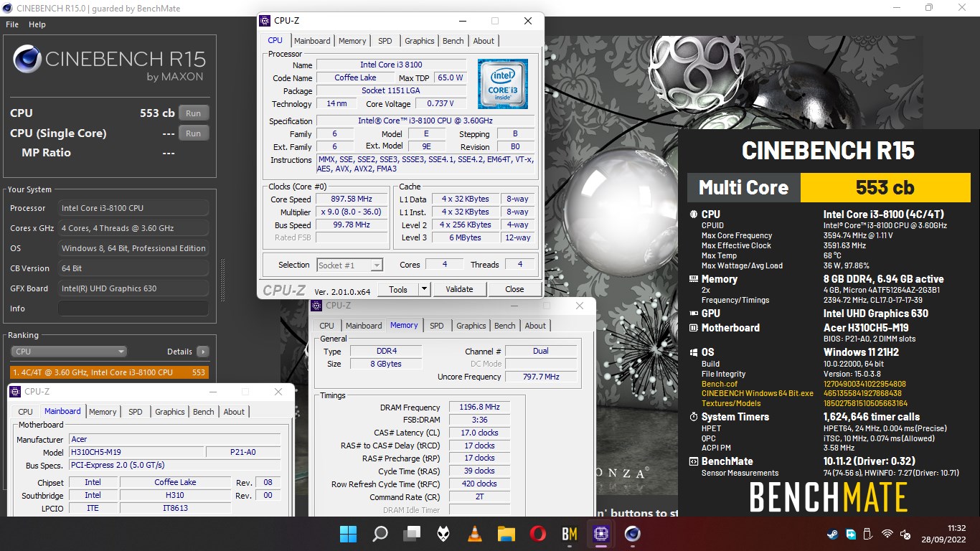Image resolution: width=980 pixels, height=551 pixels.
Task: Open Bench tab in top CPU-Z window
Action: point(453,41)
